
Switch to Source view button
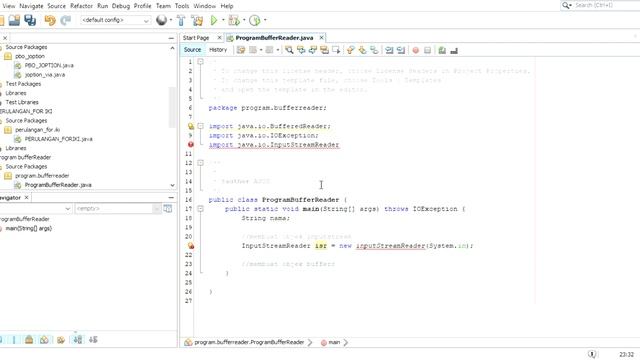tap(192, 50)
